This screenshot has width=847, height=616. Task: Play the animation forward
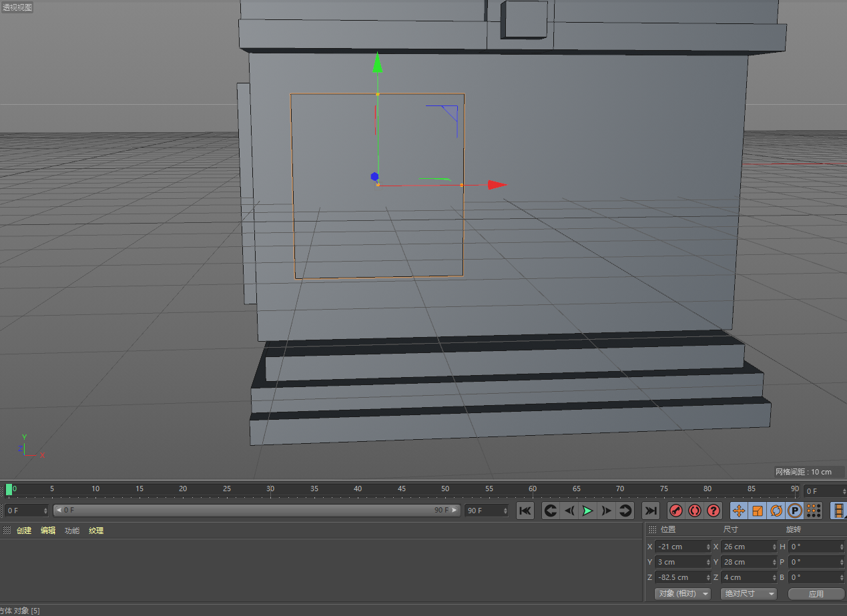point(588,511)
